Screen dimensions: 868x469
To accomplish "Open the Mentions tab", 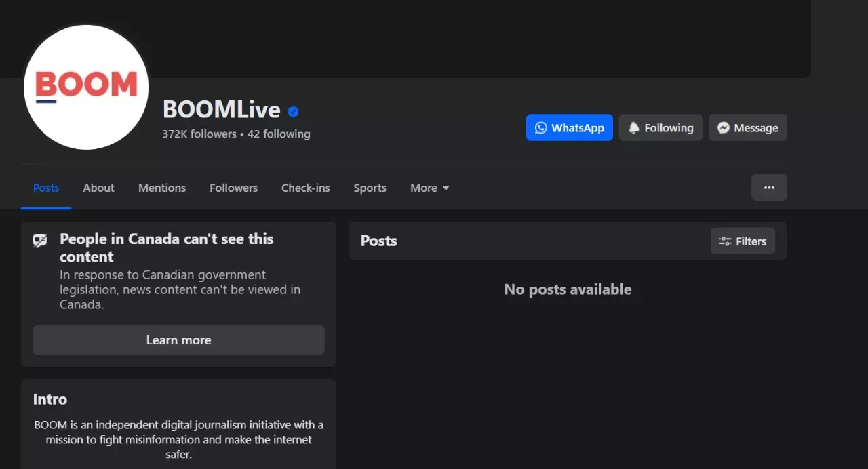I will 162,188.
